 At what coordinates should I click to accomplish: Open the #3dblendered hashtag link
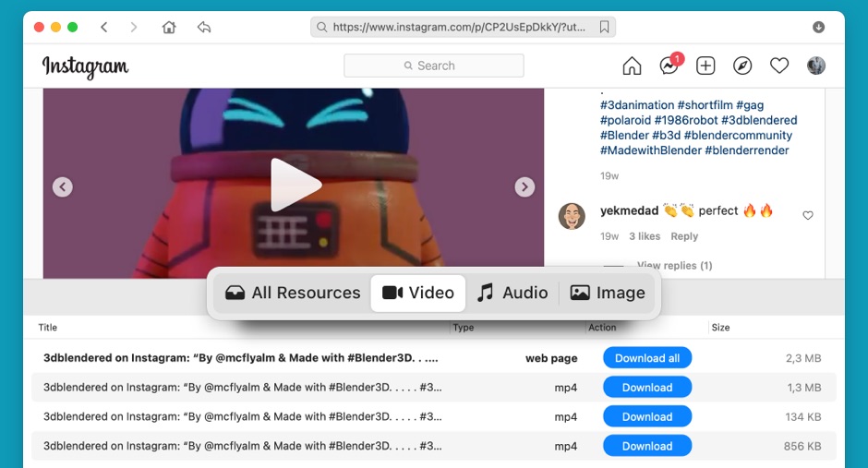pyautogui.click(x=759, y=120)
